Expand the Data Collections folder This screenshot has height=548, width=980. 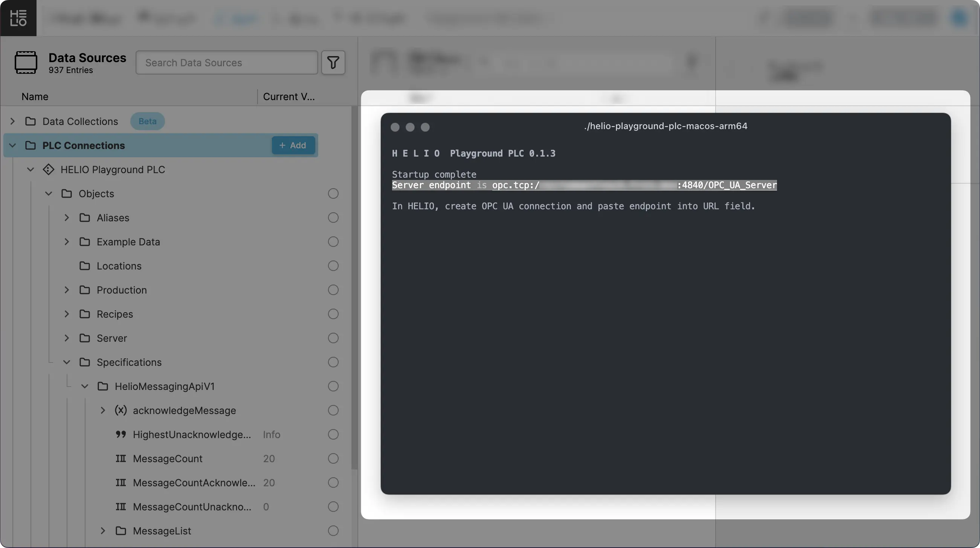pyautogui.click(x=12, y=121)
